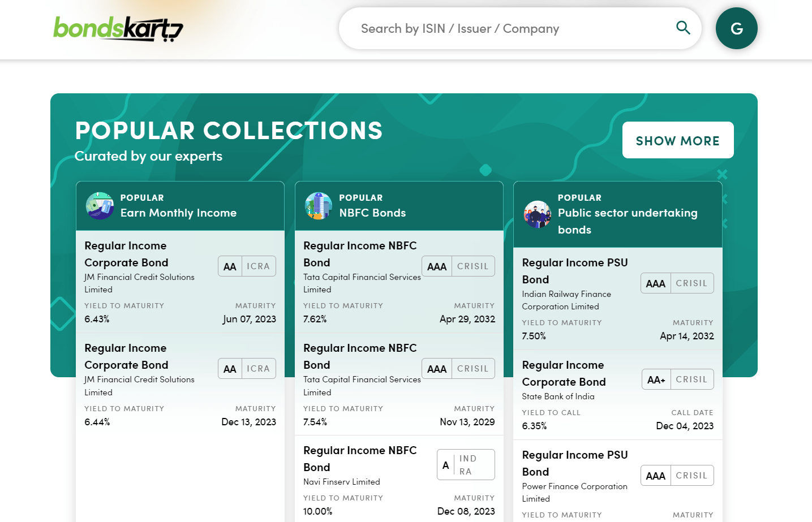Click the Dec 13, 2023 maturity date
Screen dimensions: 812x522
coord(249,422)
